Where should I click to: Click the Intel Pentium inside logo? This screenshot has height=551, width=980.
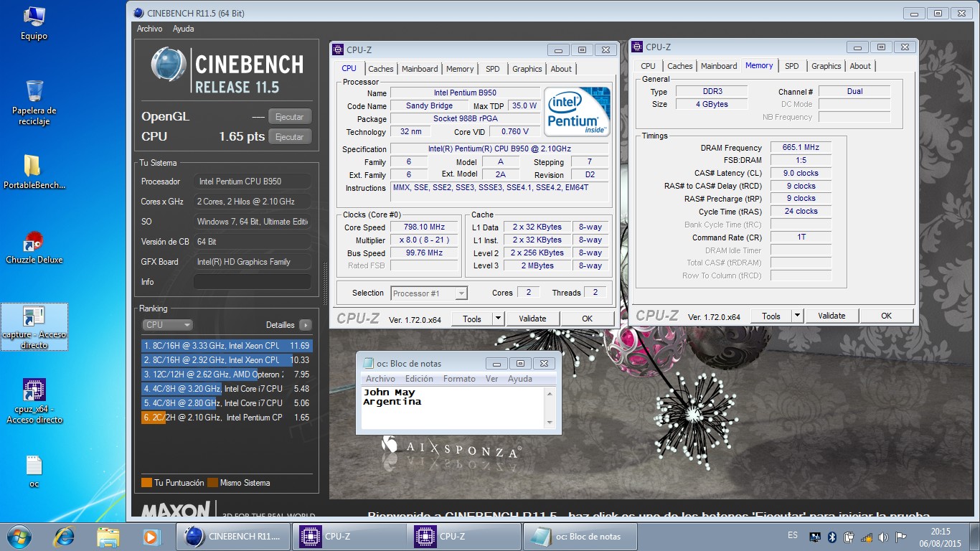(578, 112)
